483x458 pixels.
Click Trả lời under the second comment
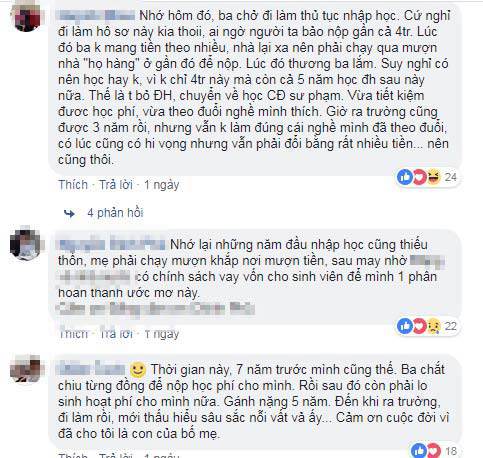point(116,334)
